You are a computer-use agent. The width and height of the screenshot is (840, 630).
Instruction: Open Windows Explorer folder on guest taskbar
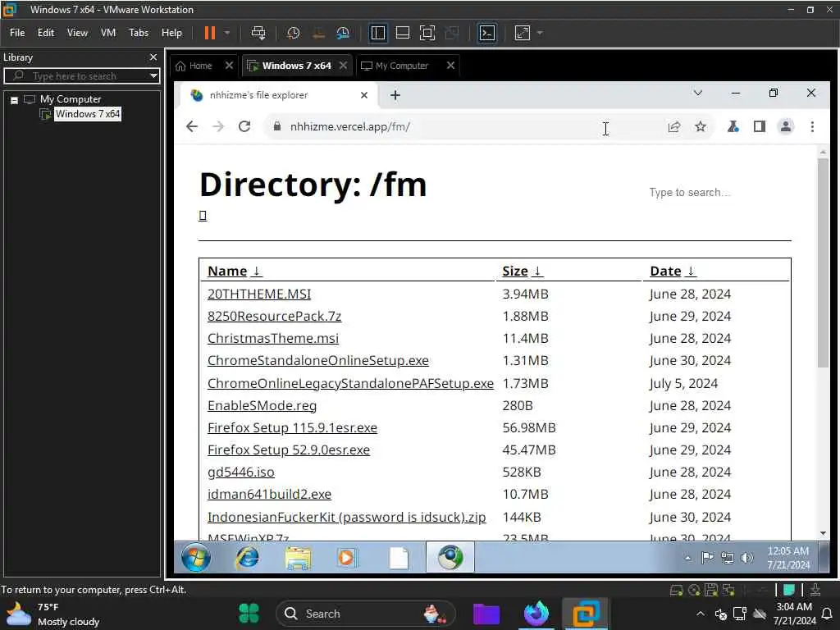(298, 558)
